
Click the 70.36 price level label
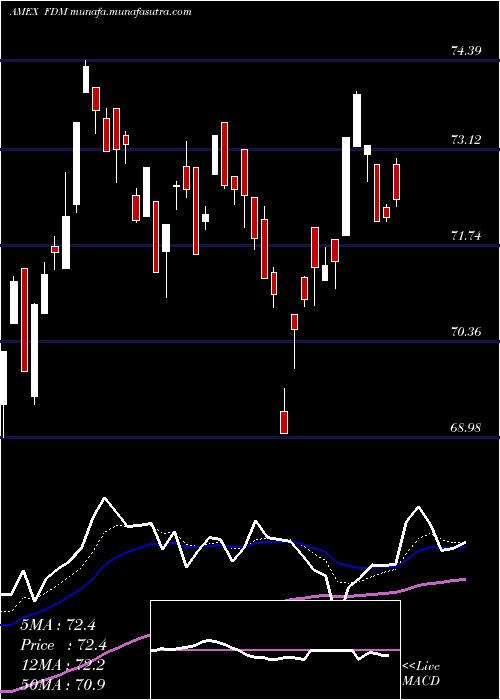point(466,332)
